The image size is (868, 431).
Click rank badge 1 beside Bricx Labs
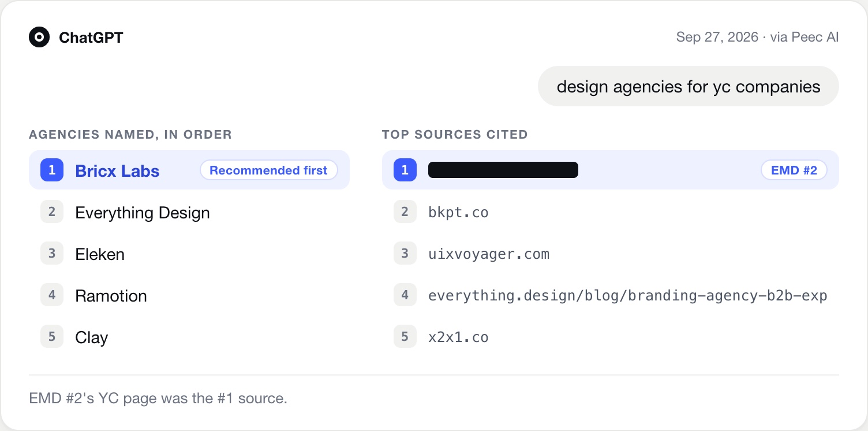tap(52, 170)
